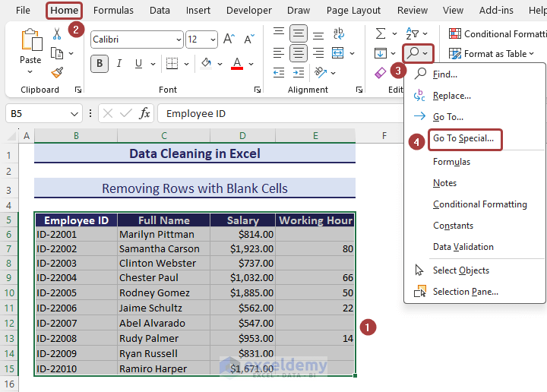This screenshot has width=547, height=392.
Task: Toggle Bold formatting
Action: pos(100,64)
